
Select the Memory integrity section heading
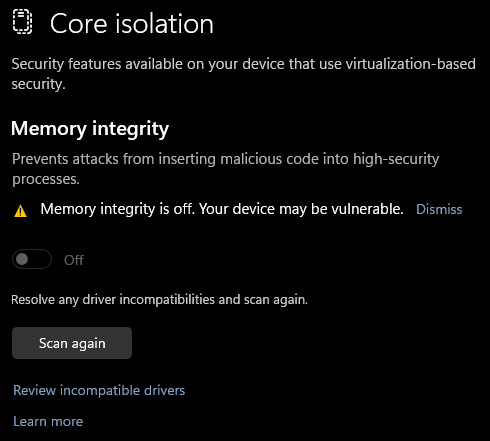point(90,129)
